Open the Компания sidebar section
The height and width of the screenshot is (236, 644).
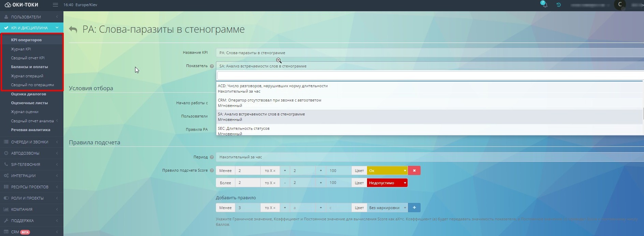pyautogui.click(x=31, y=209)
